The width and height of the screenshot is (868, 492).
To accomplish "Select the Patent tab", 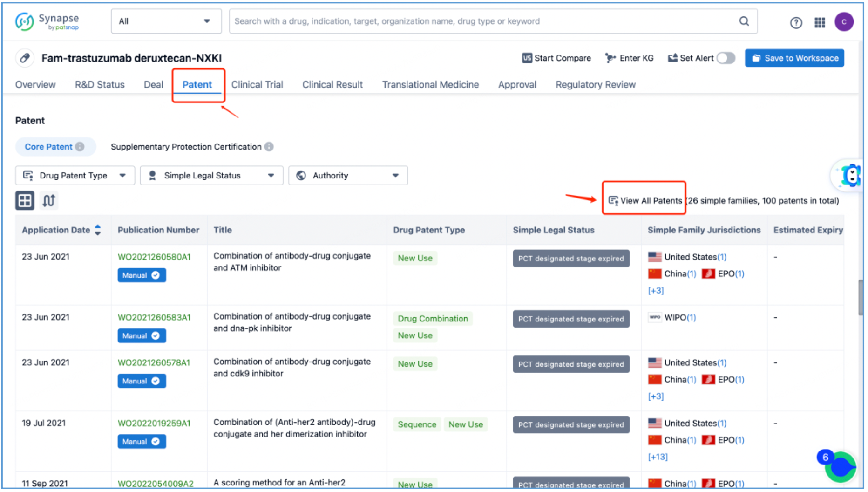I will point(197,85).
